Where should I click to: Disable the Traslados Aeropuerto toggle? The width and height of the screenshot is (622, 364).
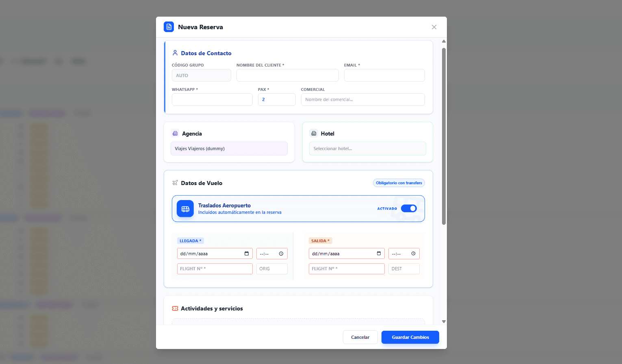click(409, 209)
